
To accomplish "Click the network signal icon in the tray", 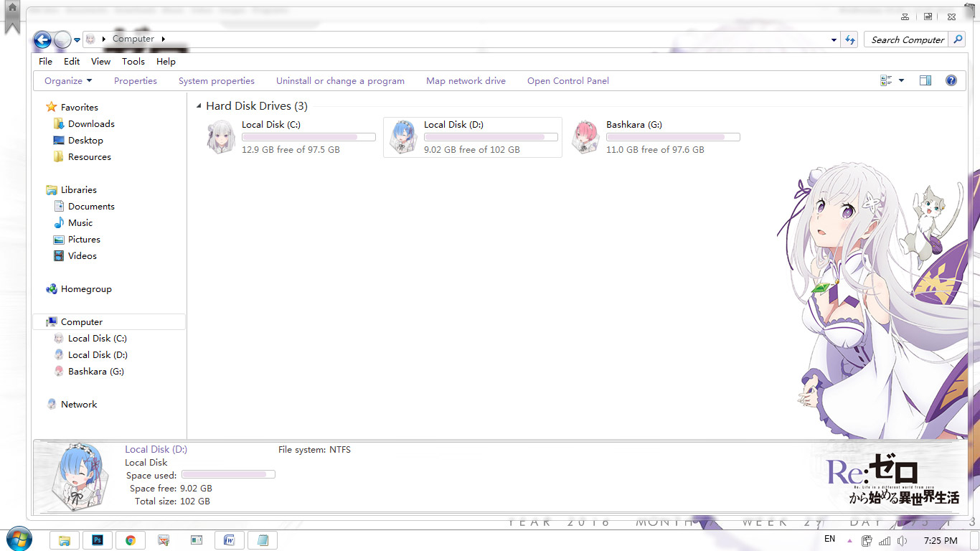I will [885, 540].
